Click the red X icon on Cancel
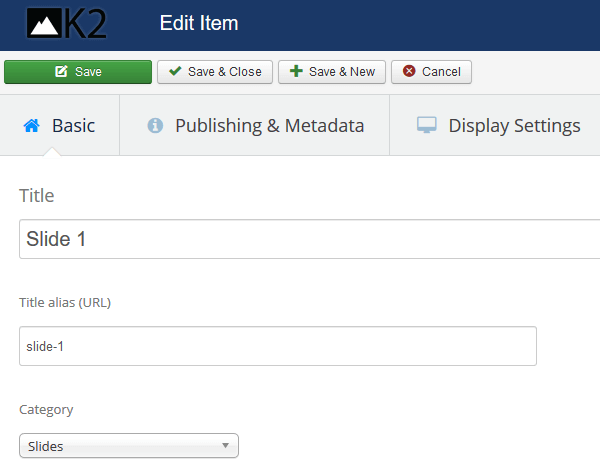 [x=409, y=72]
